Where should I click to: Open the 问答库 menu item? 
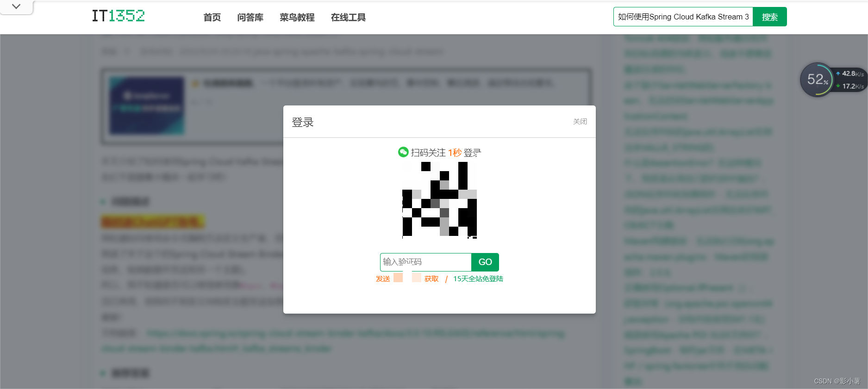point(250,17)
